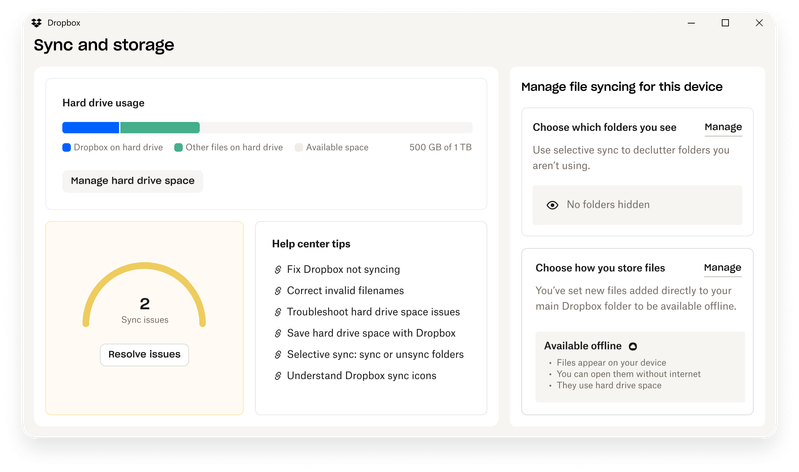Screen dimensions: 799x472
Task: Click the blue Dropbox on hard drive swatch
Action: 67,148
